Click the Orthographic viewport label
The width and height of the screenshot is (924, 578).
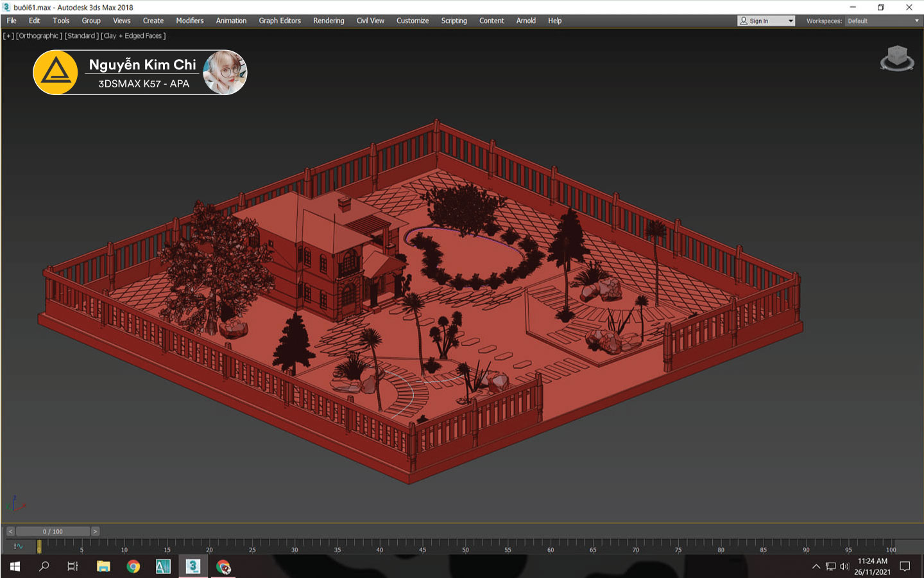[x=38, y=36]
